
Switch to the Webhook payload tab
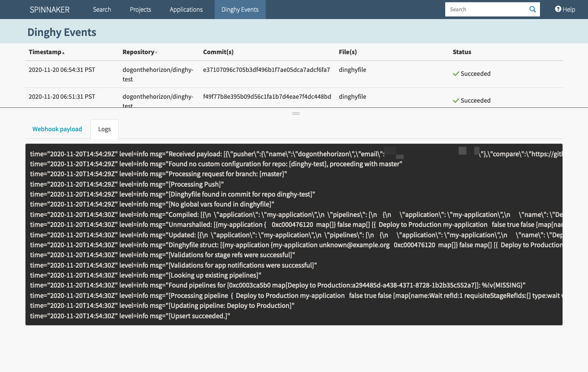pos(57,129)
